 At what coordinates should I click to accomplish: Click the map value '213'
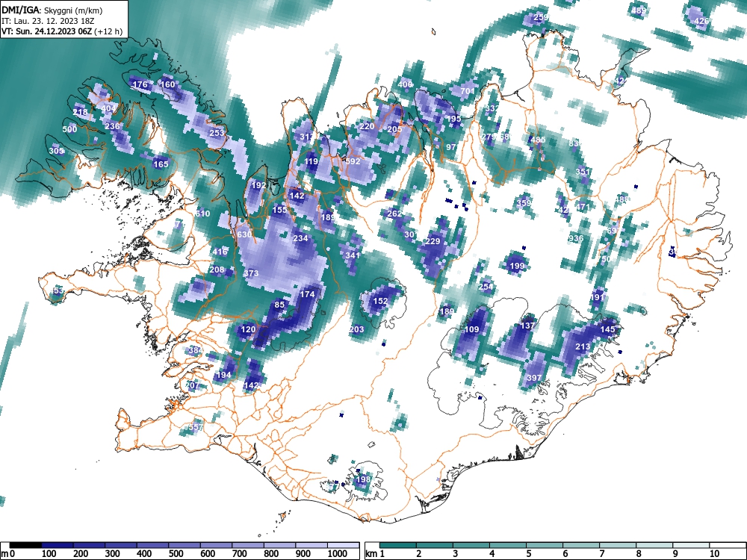(x=583, y=346)
